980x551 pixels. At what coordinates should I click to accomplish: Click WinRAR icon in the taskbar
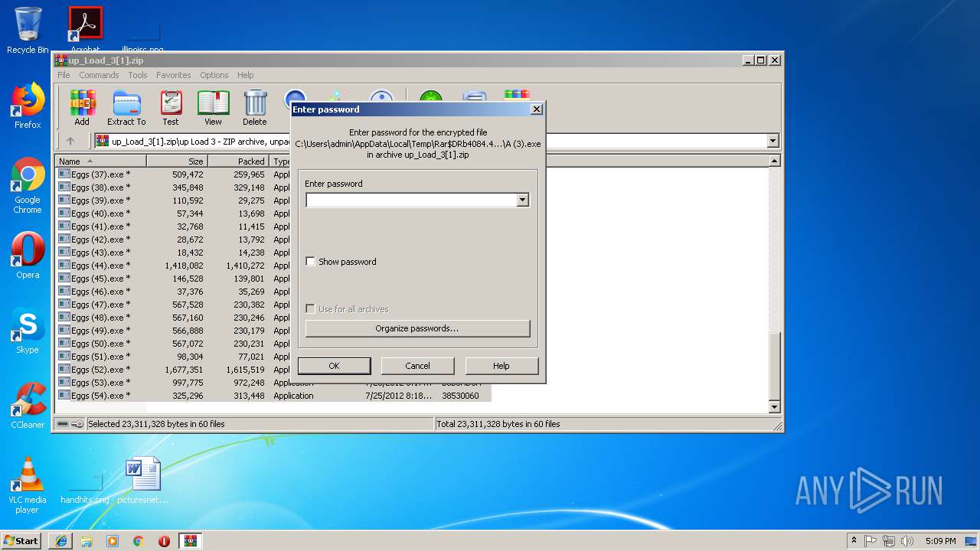(x=191, y=540)
